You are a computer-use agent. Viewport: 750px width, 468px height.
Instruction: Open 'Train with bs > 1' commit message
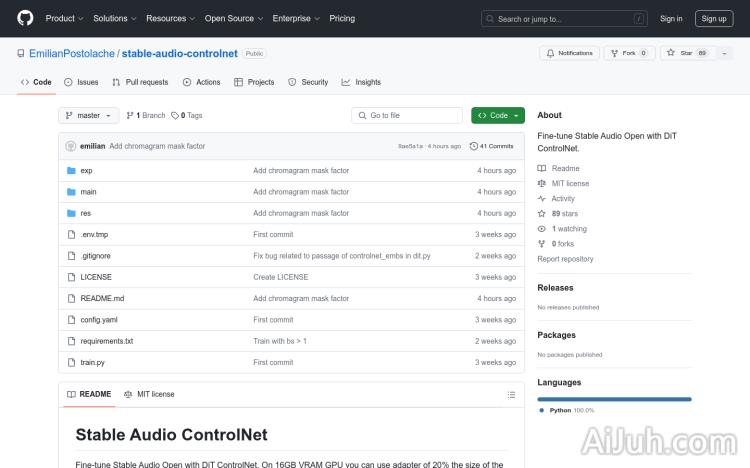pyautogui.click(x=280, y=341)
